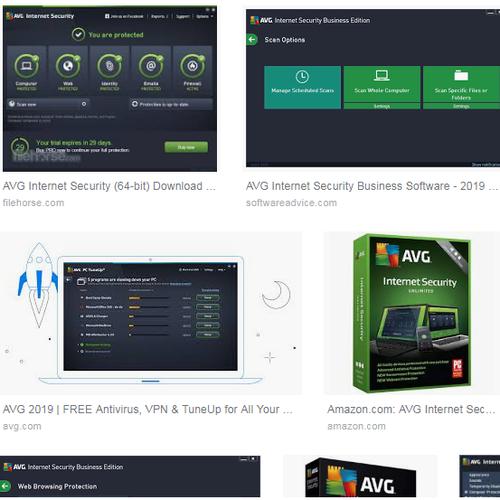Image resolution: width=500 pixels, height=500 pixels.
Task: Open the avg.com source link
Action: point(22,426)
